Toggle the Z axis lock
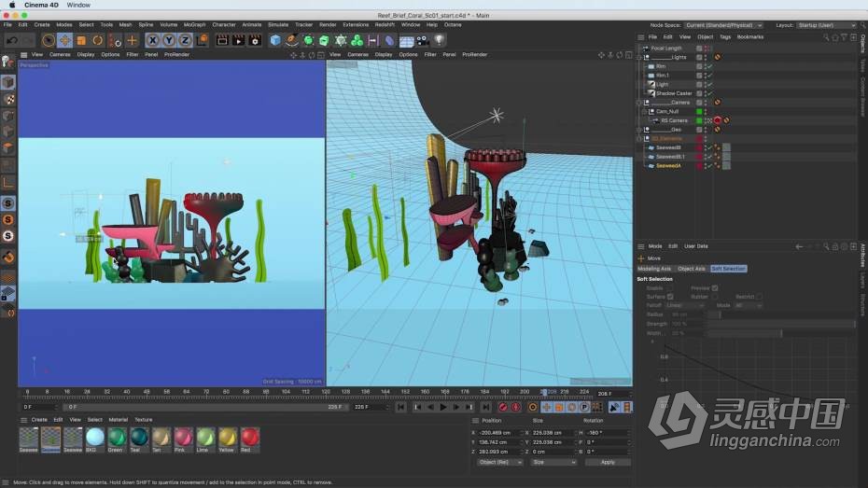Viewport: 868px width, 488px height. click(185, 40)
